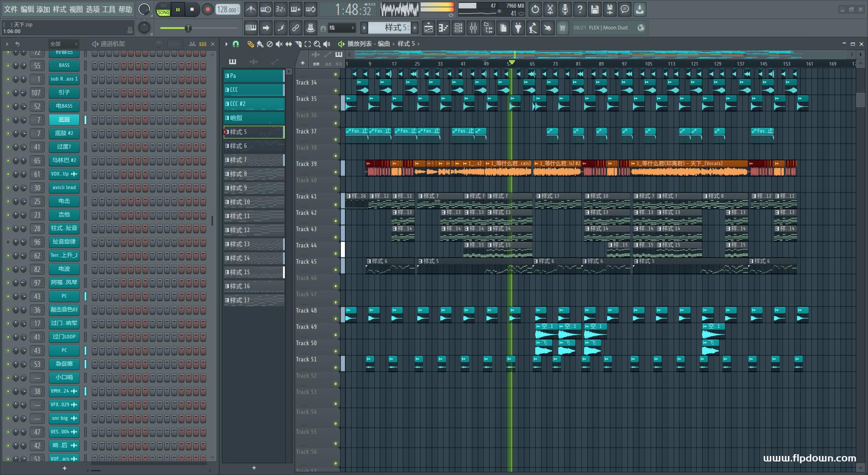Save the project with floppy disk icon

[x=595, y=9]
